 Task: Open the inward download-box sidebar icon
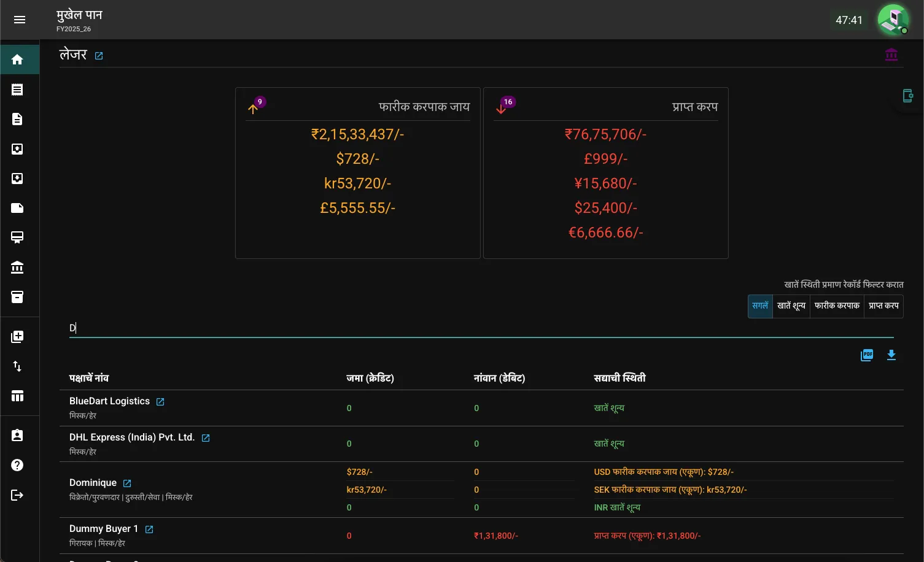pos(17,179)
